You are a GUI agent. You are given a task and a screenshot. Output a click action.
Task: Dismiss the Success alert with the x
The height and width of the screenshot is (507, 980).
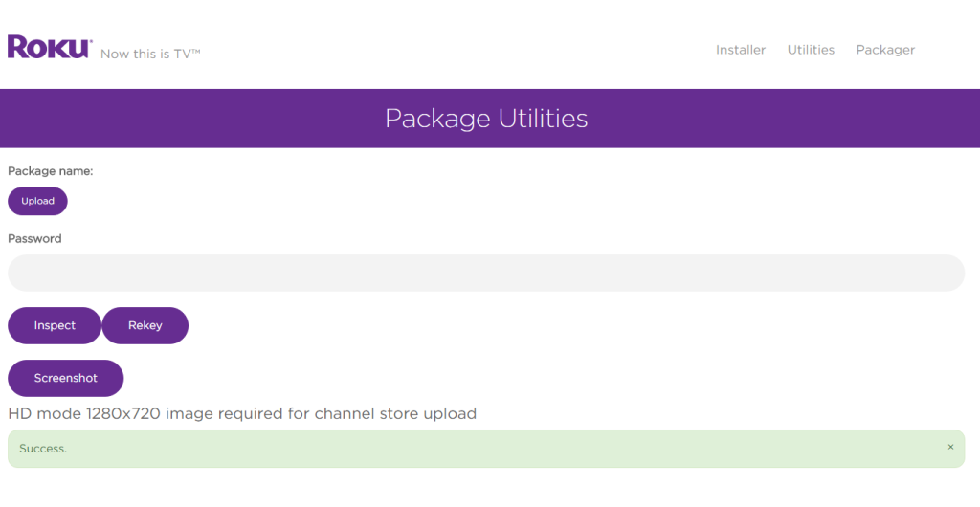click(950, 447)
